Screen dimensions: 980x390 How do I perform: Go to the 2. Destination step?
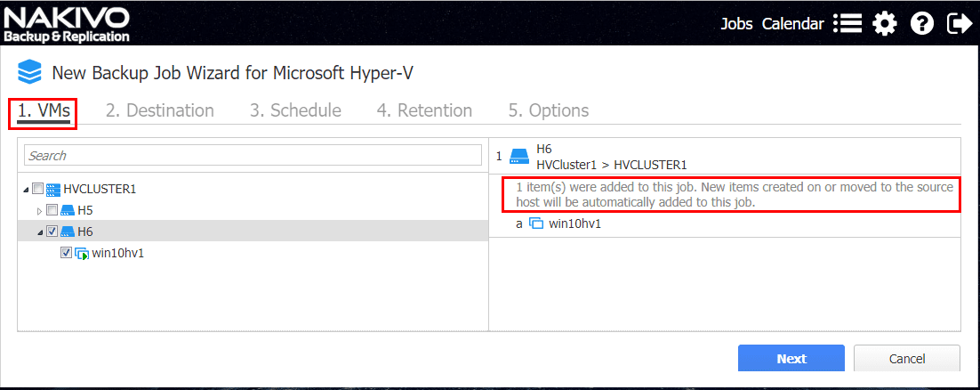160,110
